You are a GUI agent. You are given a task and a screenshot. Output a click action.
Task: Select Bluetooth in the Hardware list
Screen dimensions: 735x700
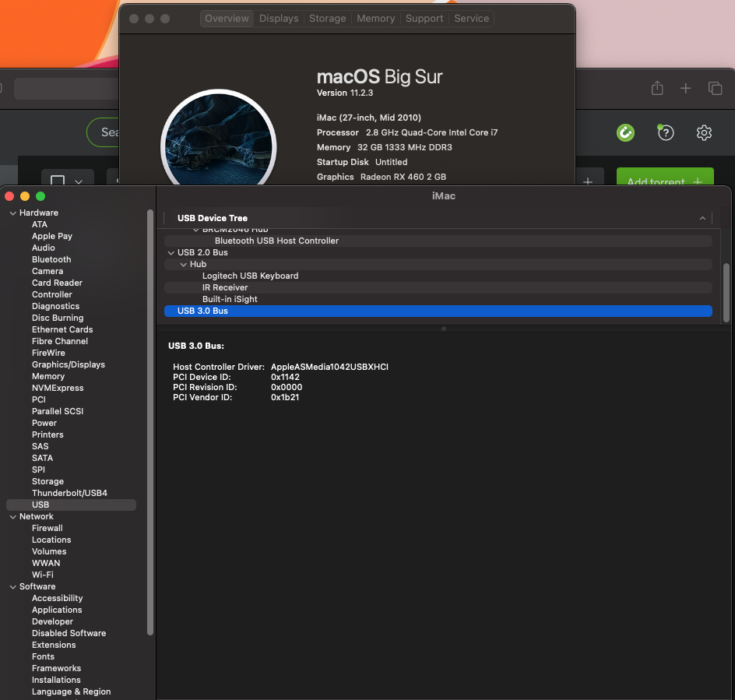pos(51,260)
